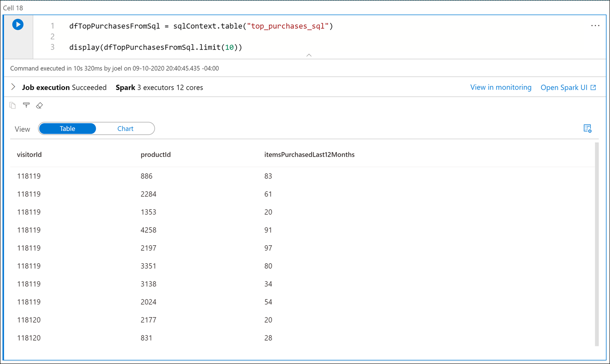The width and height of the screenshot is (610, 364).
Task: Collapse the code cell using the caret
Action: pos(309,55)
